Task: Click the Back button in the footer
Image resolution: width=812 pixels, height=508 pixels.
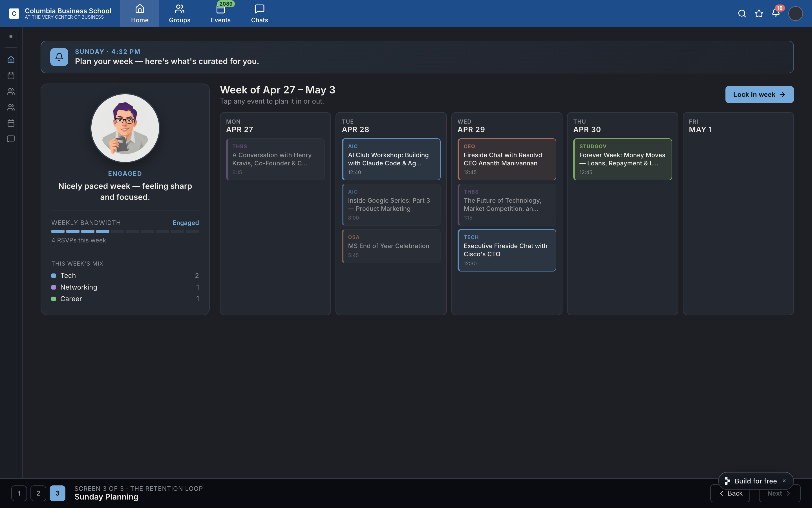Action: pos(730,493)
